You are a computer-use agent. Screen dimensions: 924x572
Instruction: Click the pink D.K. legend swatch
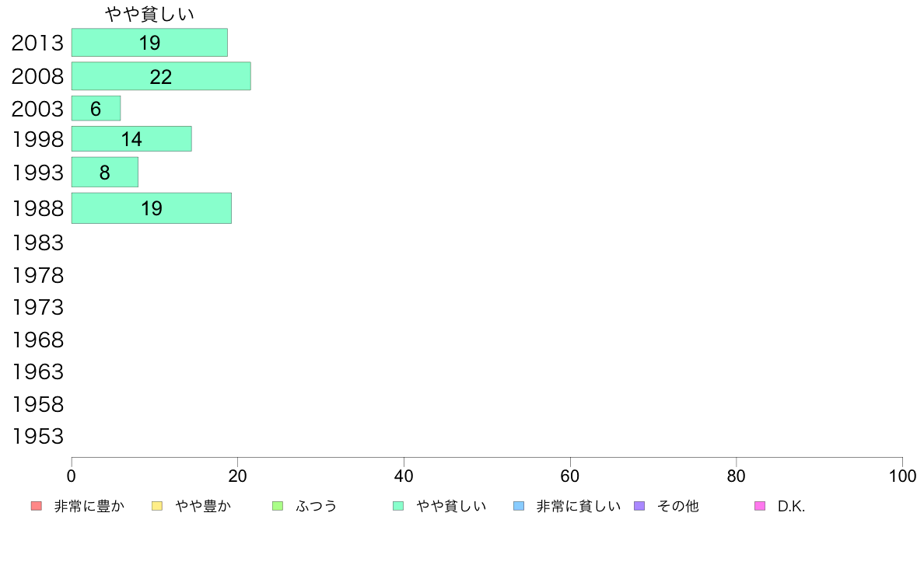pyautogui.click(x=760, y=506)
